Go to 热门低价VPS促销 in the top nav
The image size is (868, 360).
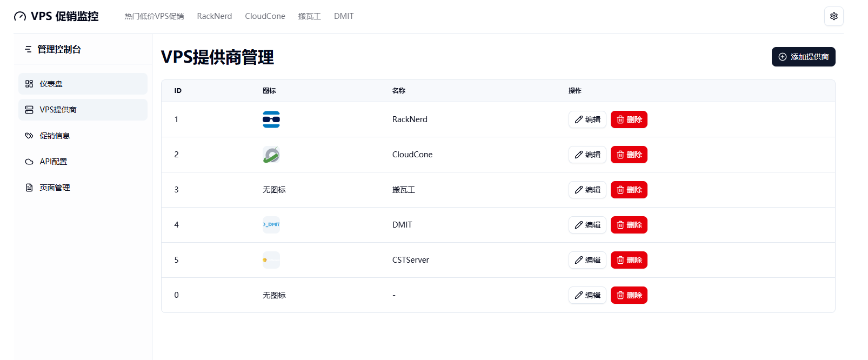(x=154, y=16)
